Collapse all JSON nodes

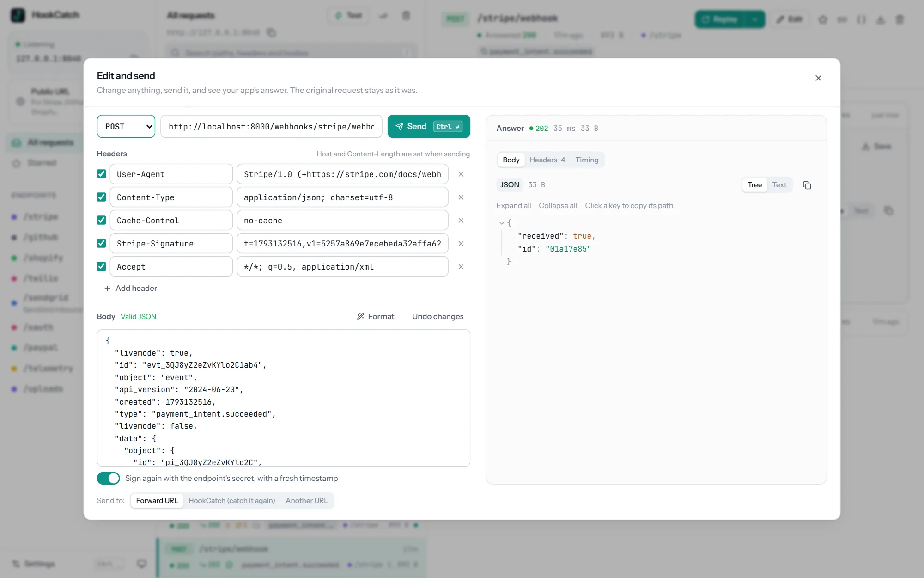point(558,205)
